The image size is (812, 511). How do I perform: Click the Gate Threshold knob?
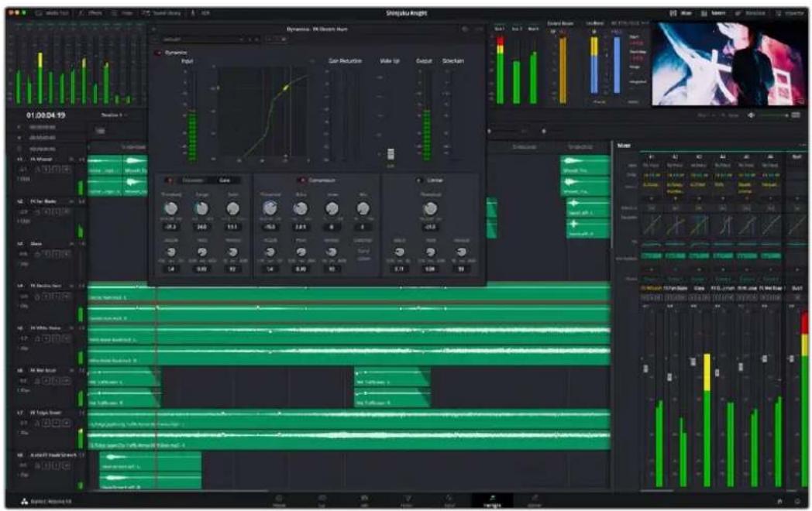pyautogui.click(x=170, y=208)
